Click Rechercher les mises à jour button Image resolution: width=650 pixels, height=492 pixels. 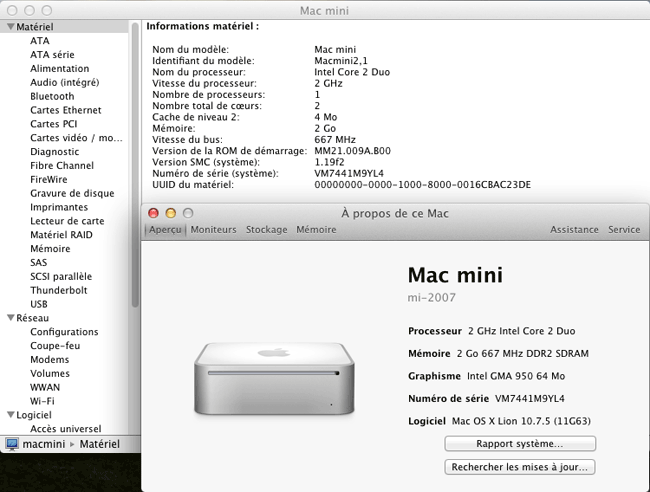click(x=520, y=467)
